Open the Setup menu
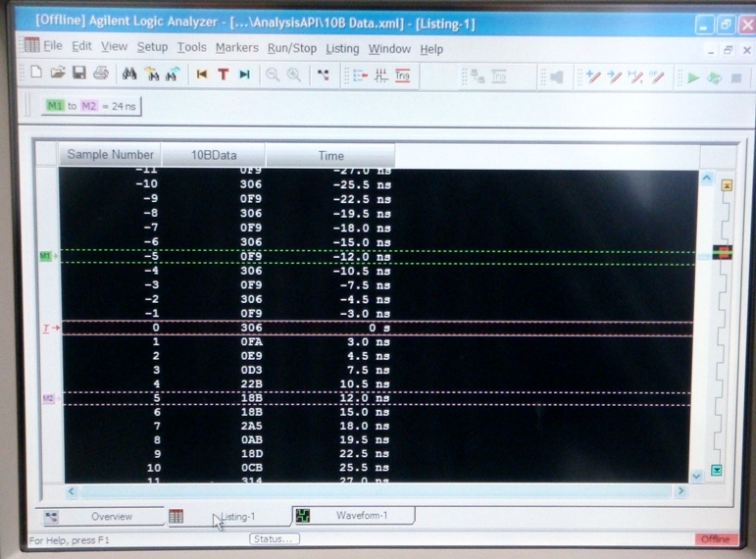This screenshot has width=756, height=559. [152, 47]
